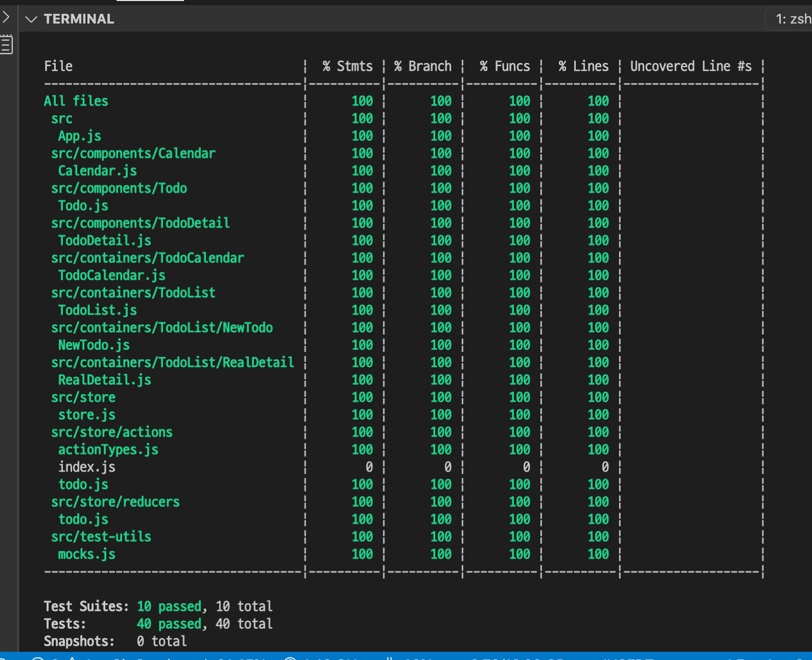Screen dimensions: 812x660
Task: Click '40 passed' in Tests line
Action: [x=169, y=624]
